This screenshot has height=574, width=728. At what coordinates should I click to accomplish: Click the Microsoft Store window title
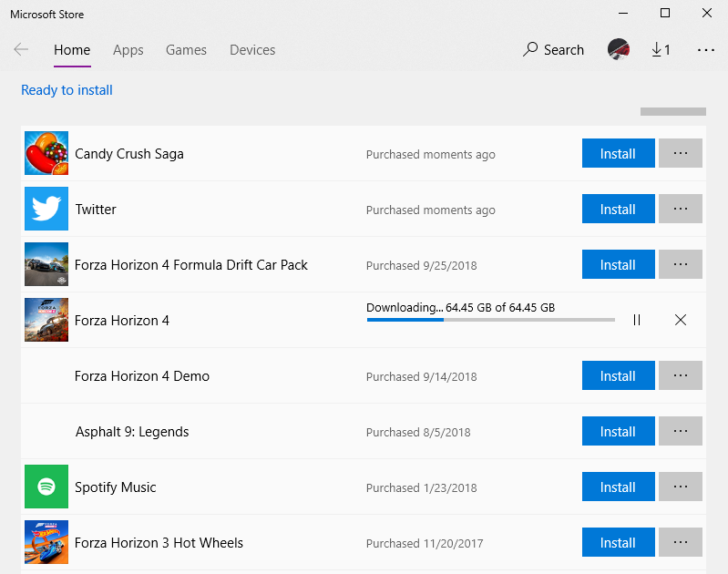46,15
